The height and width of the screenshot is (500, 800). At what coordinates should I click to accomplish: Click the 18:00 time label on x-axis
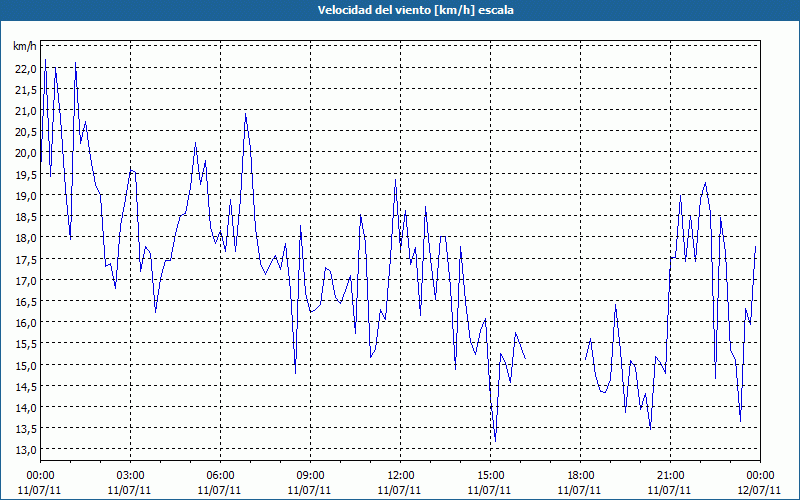click(x=581, y=475)
